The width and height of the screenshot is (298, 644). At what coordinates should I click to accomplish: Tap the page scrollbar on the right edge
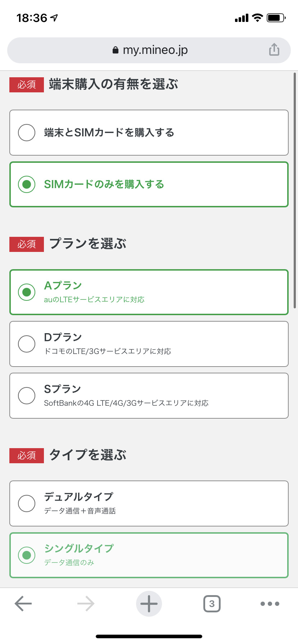(295, 190)
